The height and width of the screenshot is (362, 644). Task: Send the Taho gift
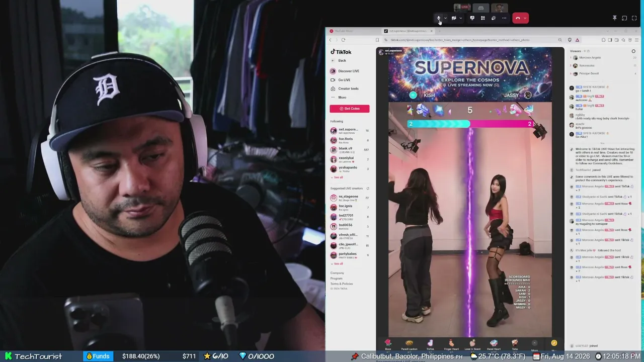click(x=515, y=344)
